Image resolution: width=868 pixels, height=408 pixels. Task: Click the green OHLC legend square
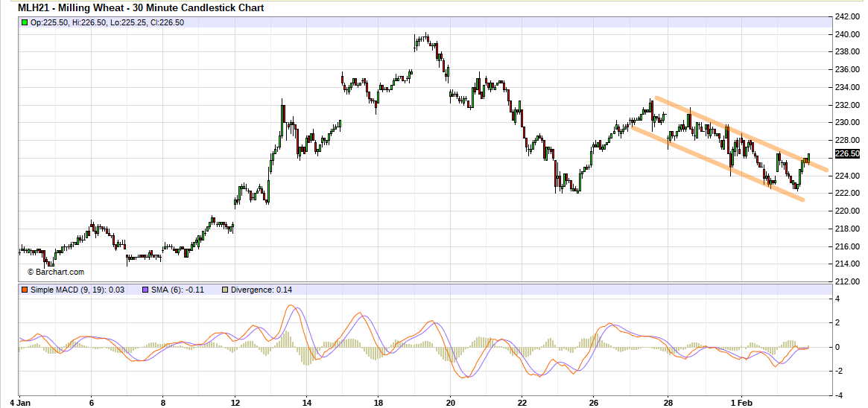(25, 23)
